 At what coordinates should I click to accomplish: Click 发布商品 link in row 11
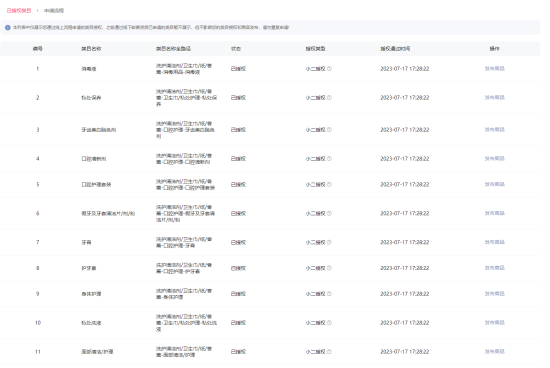pos(495,352)
